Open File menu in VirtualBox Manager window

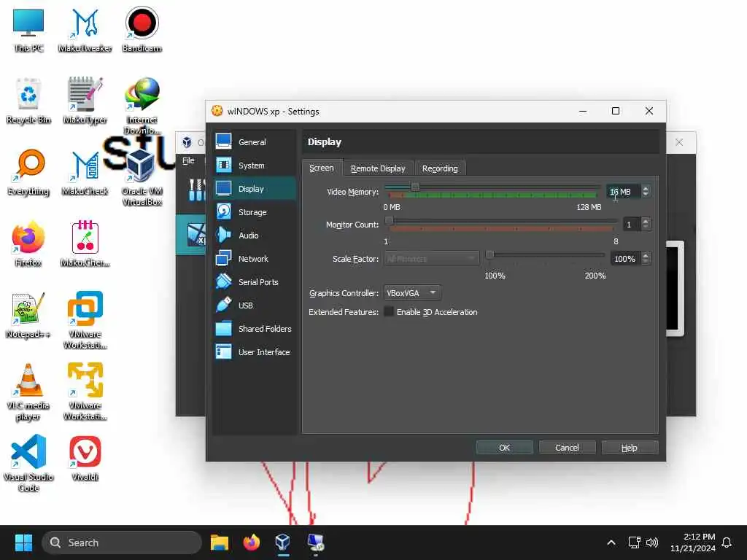[x=188, y=160]
